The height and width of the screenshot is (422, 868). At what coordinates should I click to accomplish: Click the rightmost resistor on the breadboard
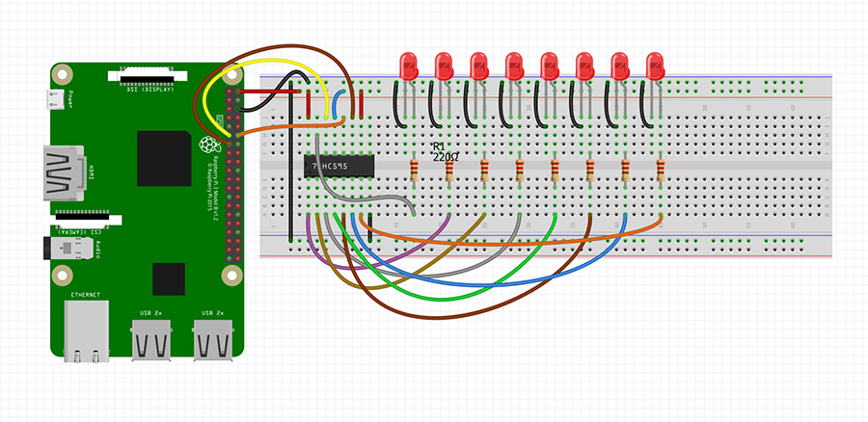[661, 171]
